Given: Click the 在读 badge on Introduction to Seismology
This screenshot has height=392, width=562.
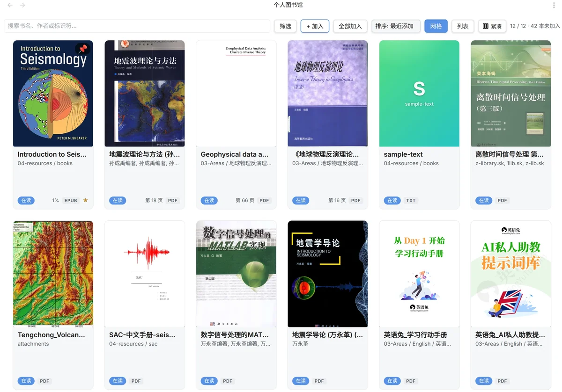Looking at the screenshot, I should pyautogui.click(x=26, y=200).
